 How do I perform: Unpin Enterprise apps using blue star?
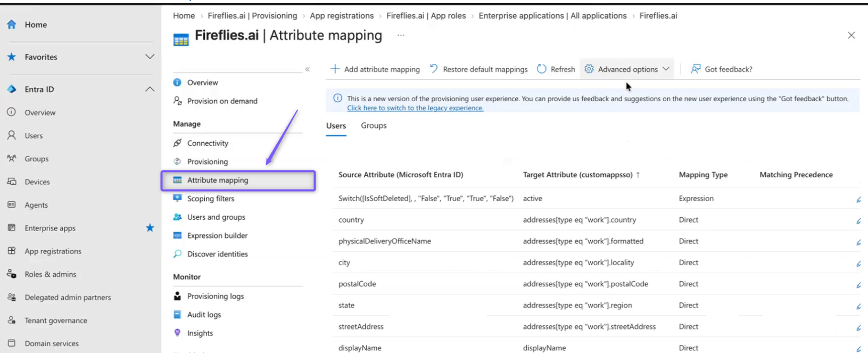[x=150, y=228]
